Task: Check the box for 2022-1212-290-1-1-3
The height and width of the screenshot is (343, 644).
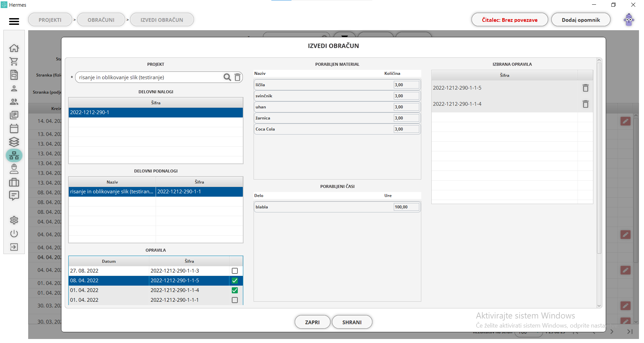Action: [x=235, y=271]
